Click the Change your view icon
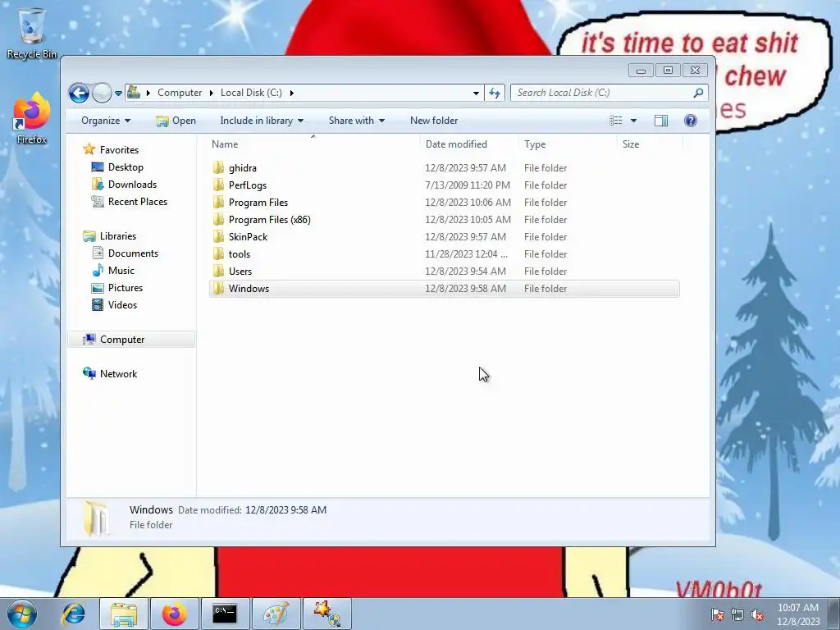Image resolution: width=840 pixels, height=630 pixels. click(616, 121)
